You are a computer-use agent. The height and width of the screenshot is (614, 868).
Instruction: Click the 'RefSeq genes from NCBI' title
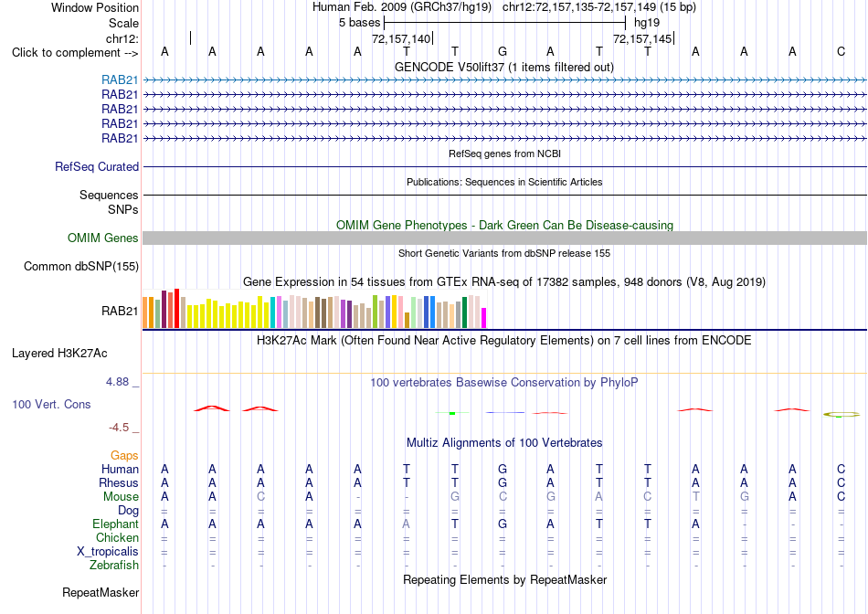504,153
